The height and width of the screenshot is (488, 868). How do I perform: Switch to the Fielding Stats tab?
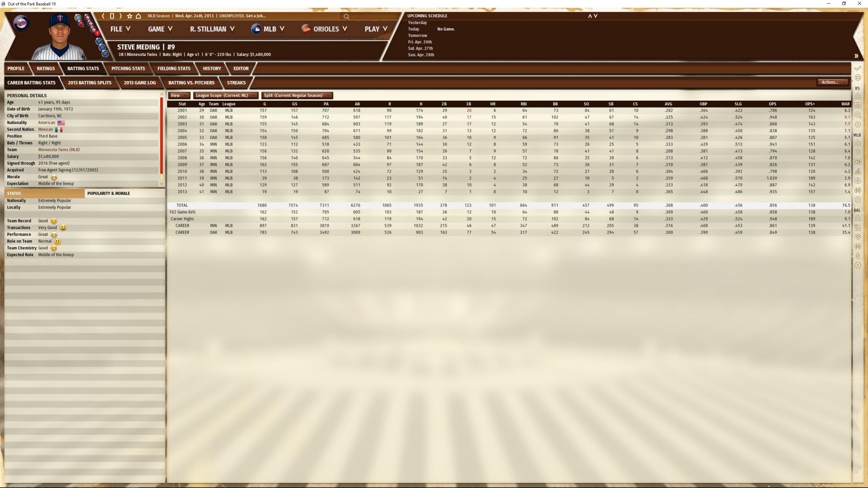(174, 69)
